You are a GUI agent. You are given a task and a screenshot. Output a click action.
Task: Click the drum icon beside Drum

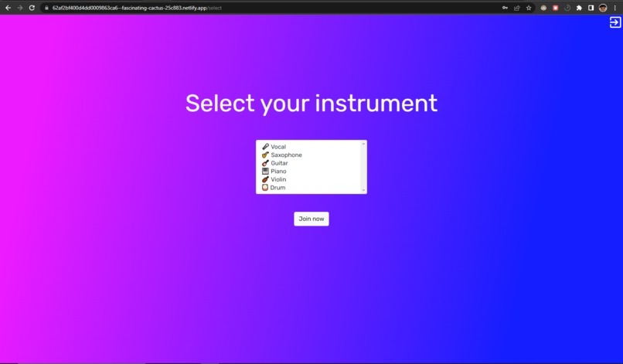265,188
